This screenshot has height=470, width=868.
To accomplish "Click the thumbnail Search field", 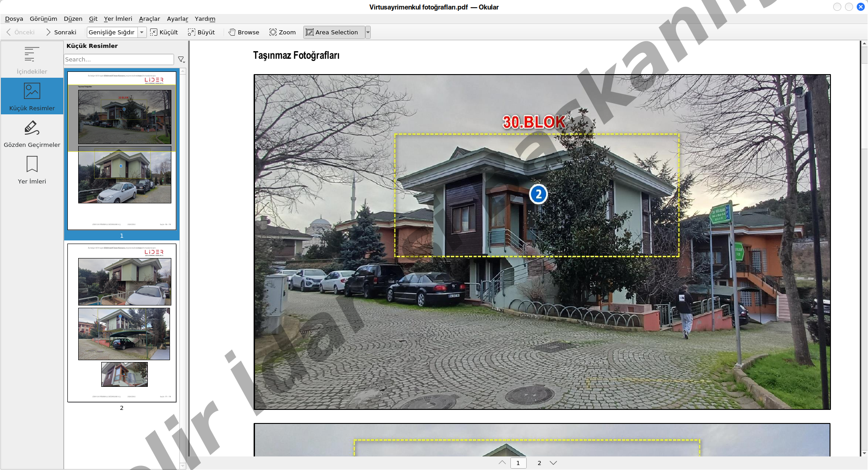I will (119, 59).
